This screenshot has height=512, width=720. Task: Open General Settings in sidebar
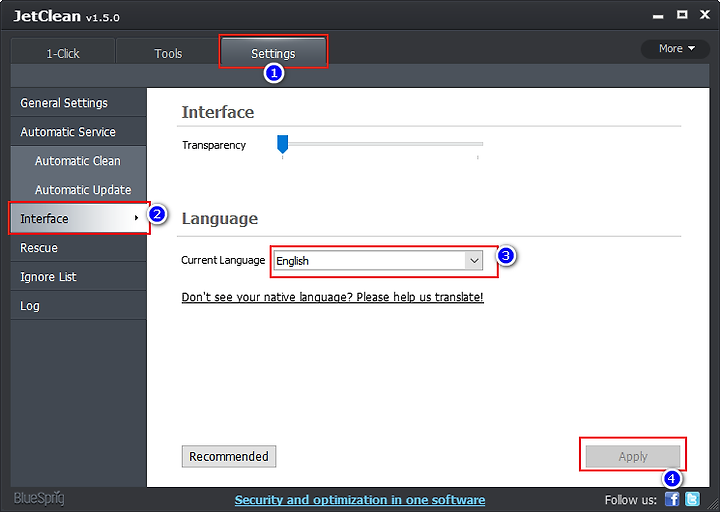[x=79, y=102]
